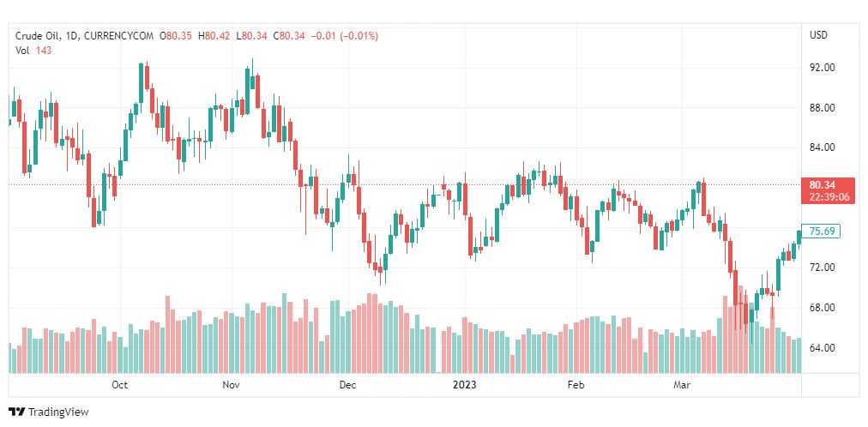This screenshot has width=868, height=427.
Task: Click the 92.00 price scale label
Action: tap(823, 68)
